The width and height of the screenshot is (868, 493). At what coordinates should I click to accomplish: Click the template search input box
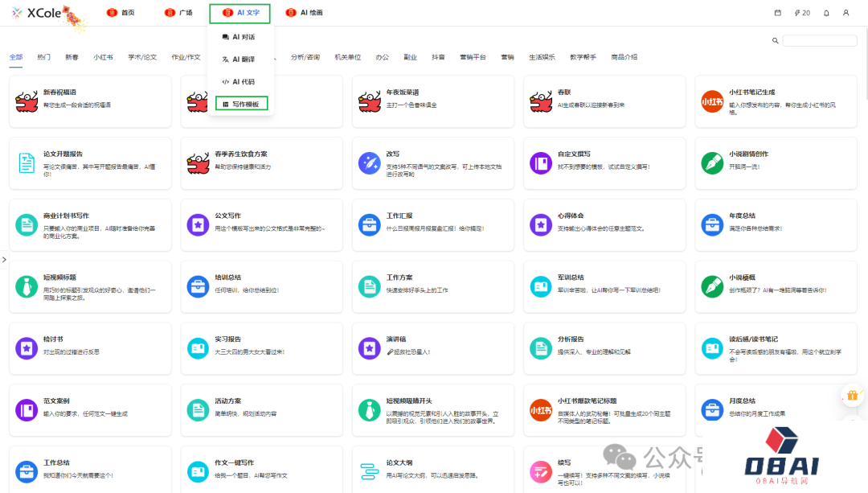[x=819, y=40]
